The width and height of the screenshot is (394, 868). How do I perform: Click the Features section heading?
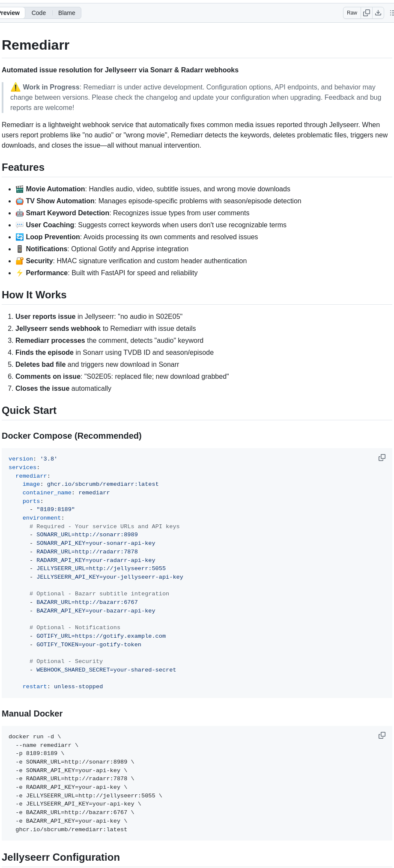[23, 167]
